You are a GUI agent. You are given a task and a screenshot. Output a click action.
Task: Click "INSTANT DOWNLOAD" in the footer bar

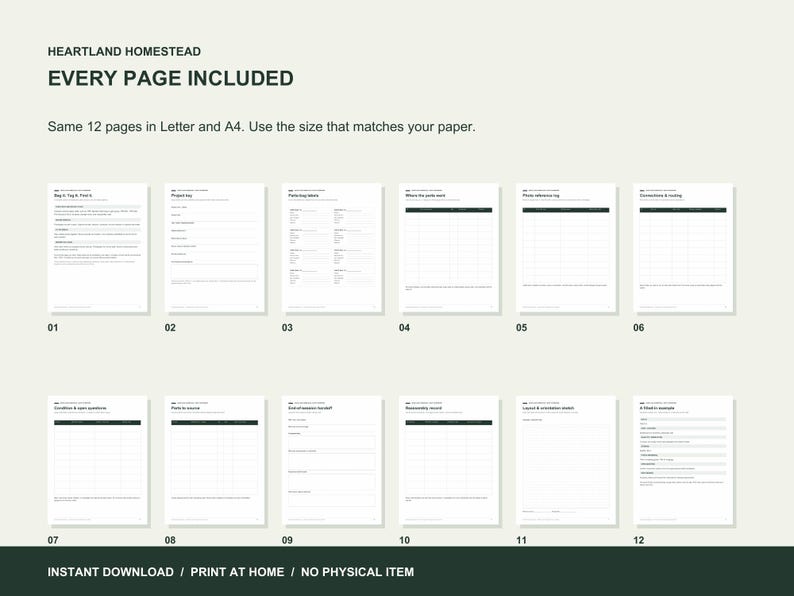click(x=110, y=572)
